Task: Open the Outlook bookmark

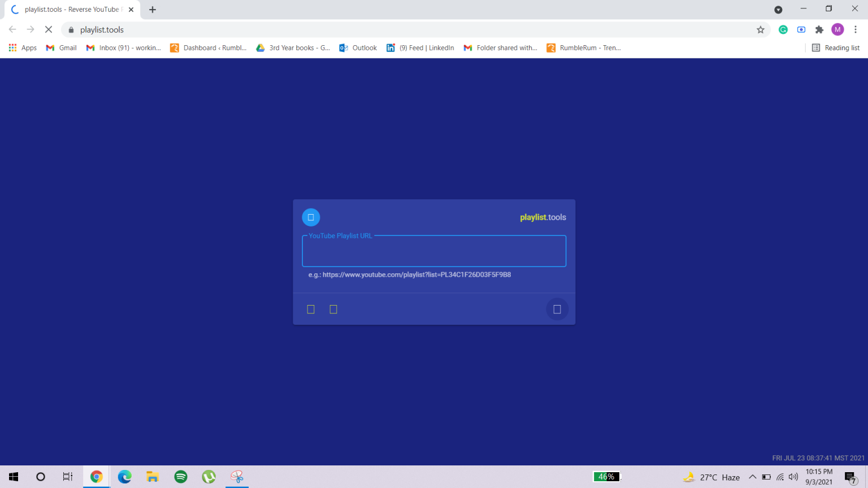Action: 358,48
